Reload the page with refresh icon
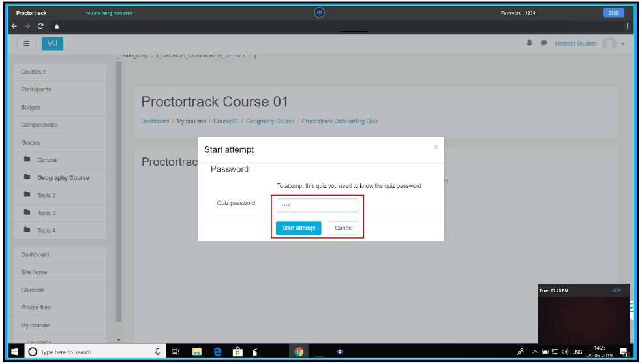Image resolution: width=642 pixels, height=364 pixels. [x=40, y=26]
